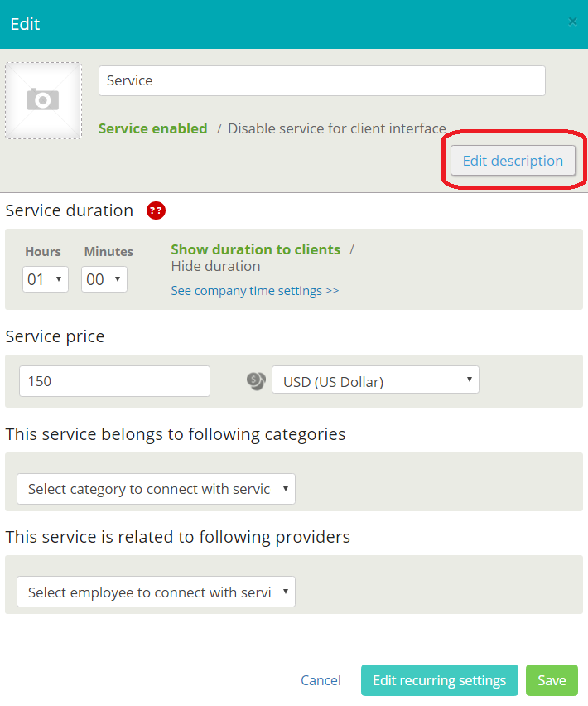This screenshot has width=588, height=706.
Task: Toggle Service enabled status
Action: (x=152, y=128)
